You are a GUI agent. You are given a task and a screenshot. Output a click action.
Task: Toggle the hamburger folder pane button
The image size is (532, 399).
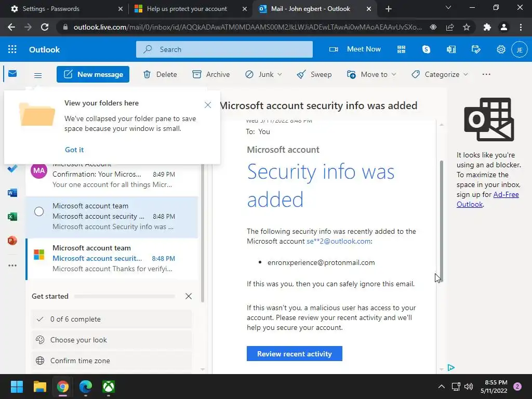tap(38, 75)
